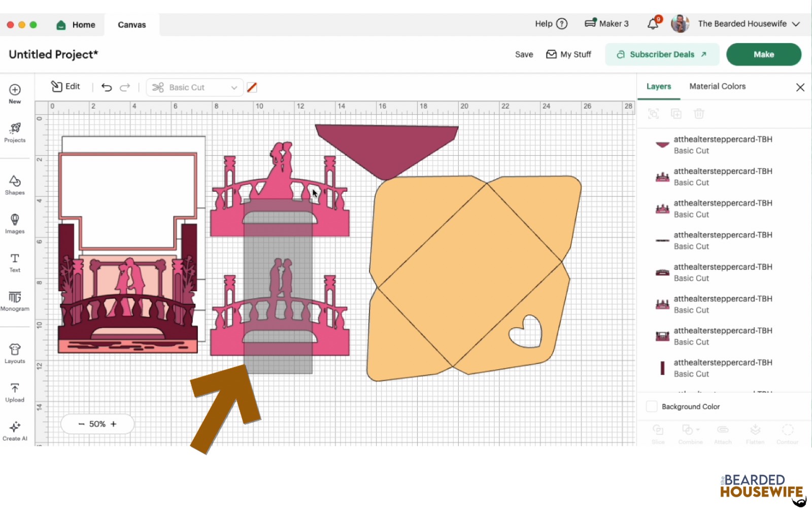812x516 pixels.
Task: Select the Text tool
Action: [15, 262]
